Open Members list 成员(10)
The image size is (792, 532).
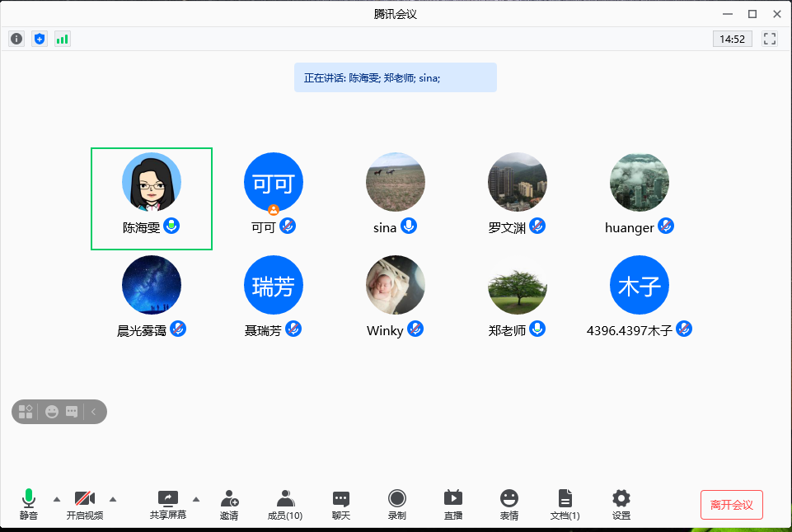click(285, 504)
